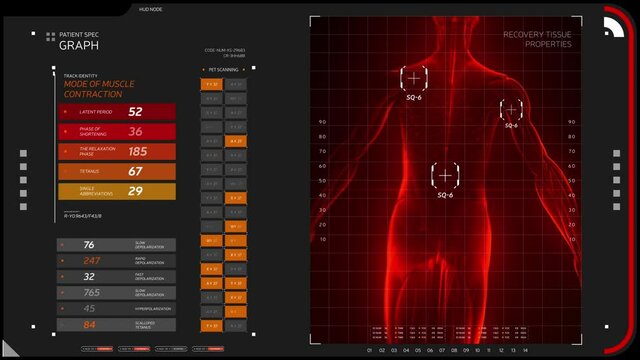The height and width of the screenshot is (360, 640).
Task: Click the MODE OF MUSCLE CONTRACTION heading
Action: [x=99, y=89]
